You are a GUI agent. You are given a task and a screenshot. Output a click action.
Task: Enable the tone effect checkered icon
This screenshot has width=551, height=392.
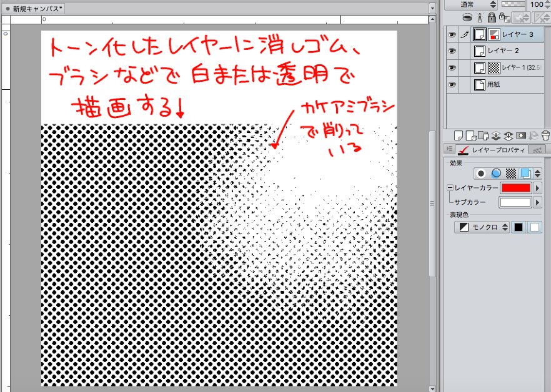[511, 174]
